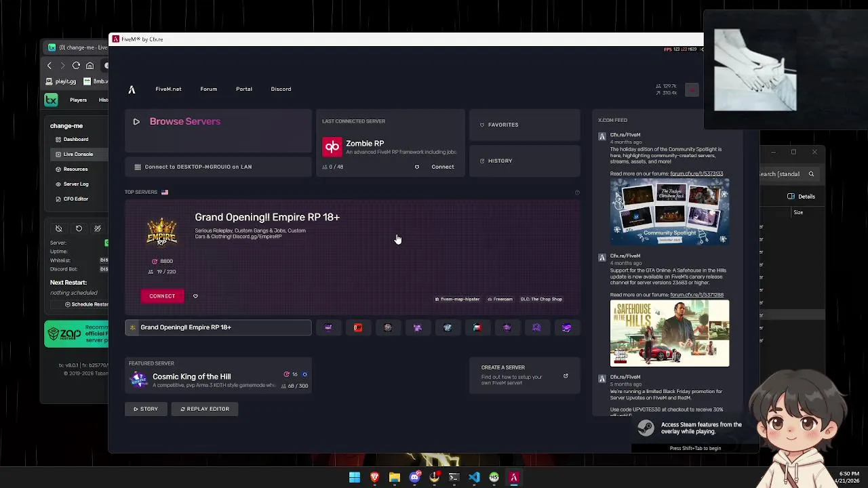Open Brave browser from taskbar
This screenshot has height=488, width=868.
click(x=374, y=477)
